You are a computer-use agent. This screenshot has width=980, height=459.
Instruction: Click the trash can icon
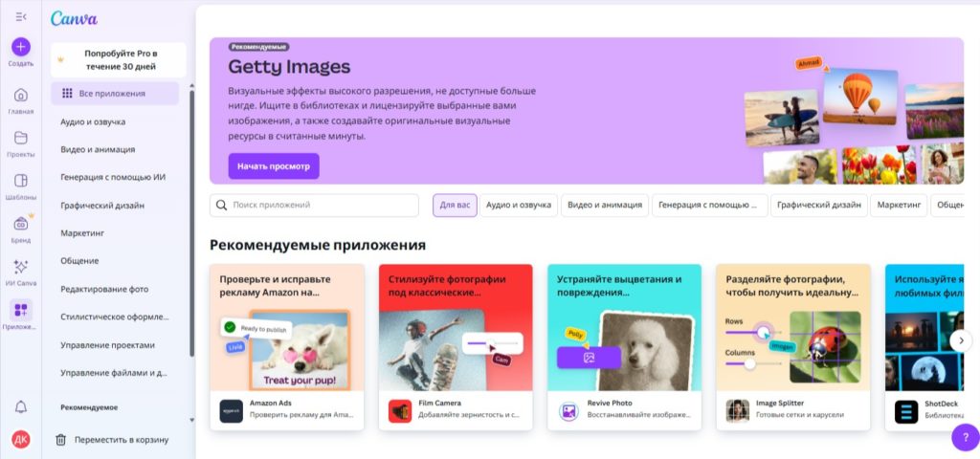(60, 440)
